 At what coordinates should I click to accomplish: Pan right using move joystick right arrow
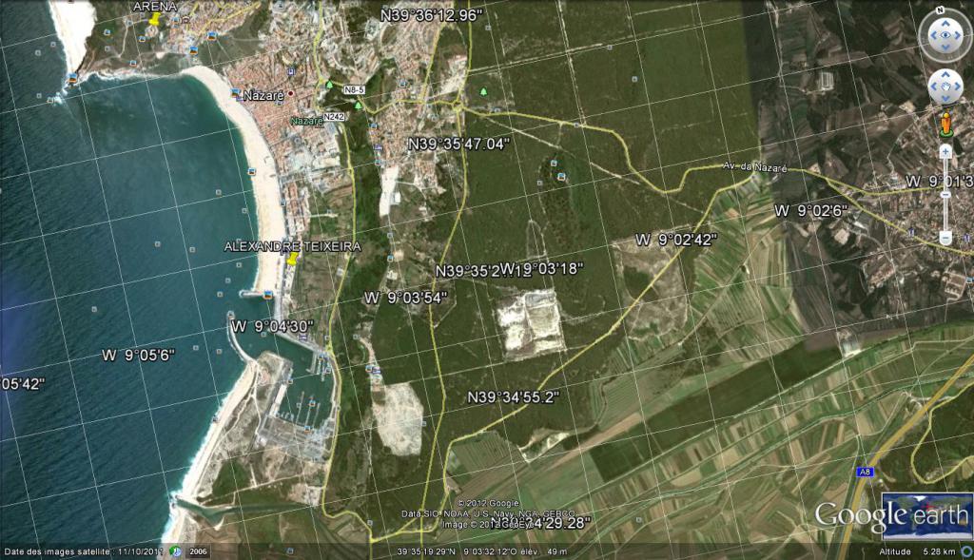[x=959, y=87]
